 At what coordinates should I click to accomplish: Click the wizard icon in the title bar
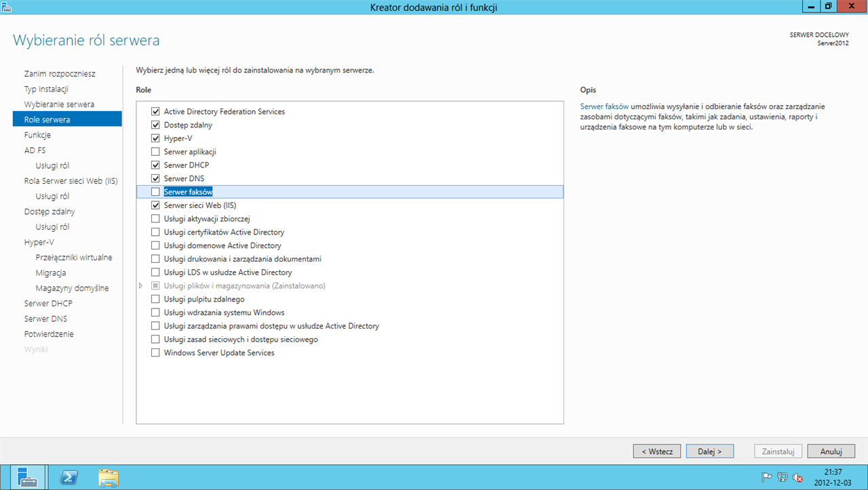coord(7,7)
